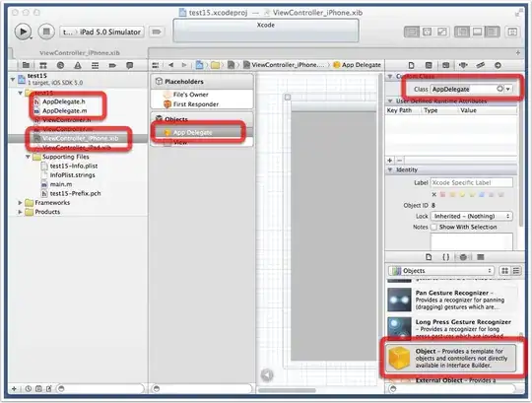Screen dimensions: 532x403
Task: Open the Organizer window
Action: (512, 32)
